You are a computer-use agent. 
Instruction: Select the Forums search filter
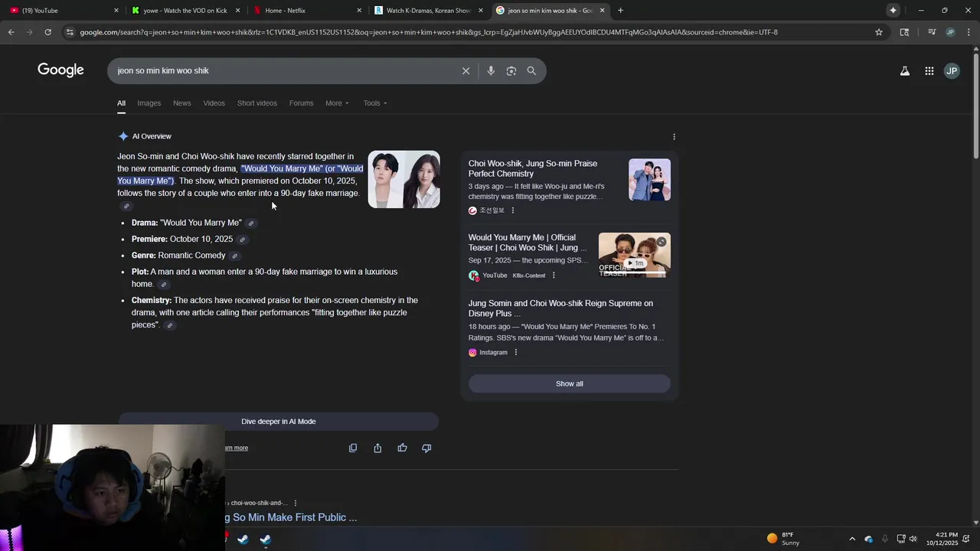coord(301,103)
